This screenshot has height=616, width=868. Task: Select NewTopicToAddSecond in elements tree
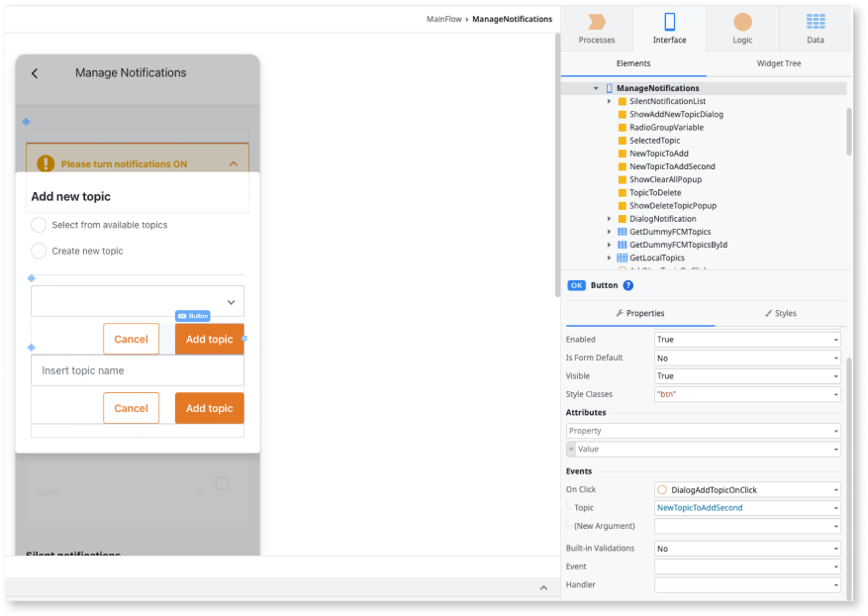click(671, 166)
